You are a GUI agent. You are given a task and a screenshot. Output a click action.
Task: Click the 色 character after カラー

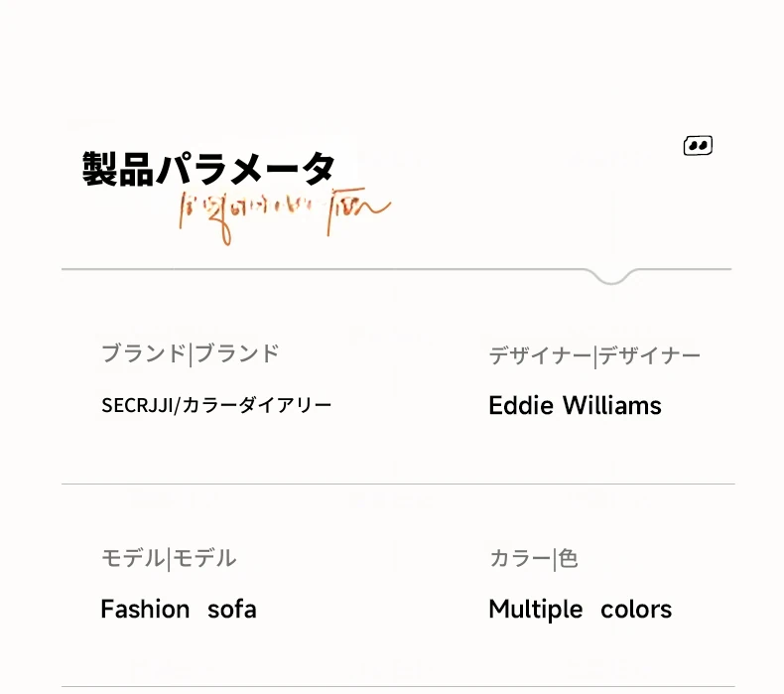tap(568, 558)
